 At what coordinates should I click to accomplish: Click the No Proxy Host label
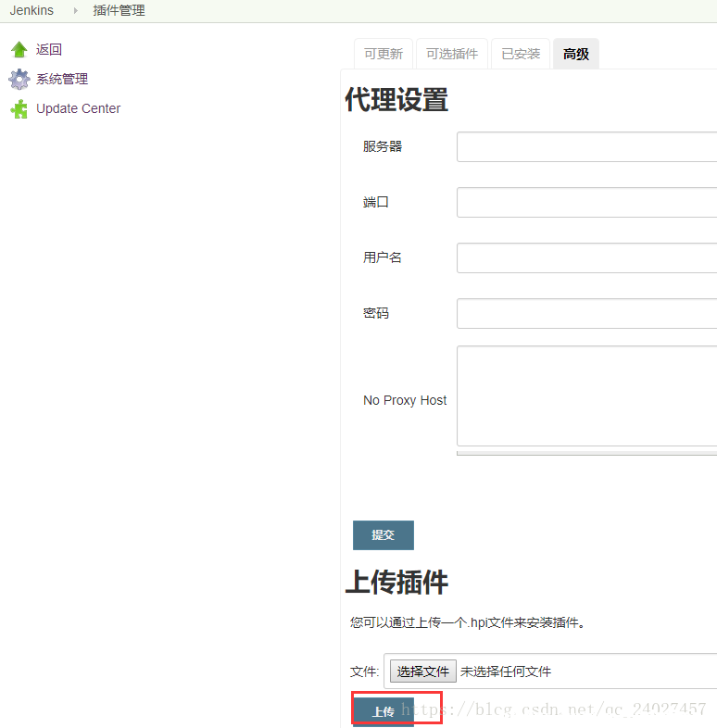tap(405, 400)
